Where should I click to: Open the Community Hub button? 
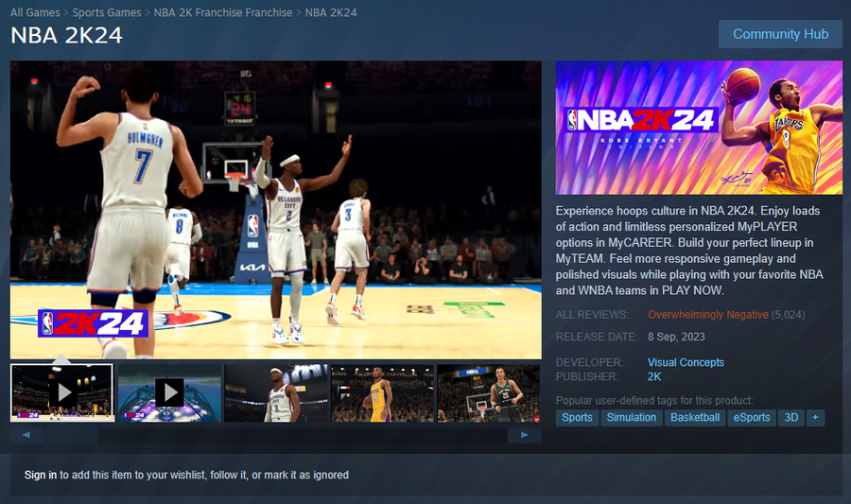(780, 34)
